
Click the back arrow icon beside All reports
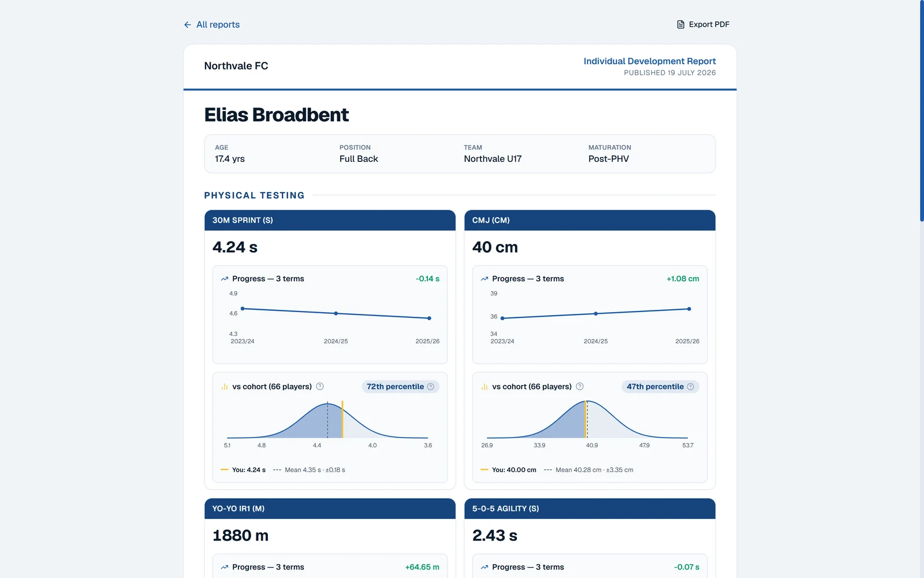click(x=188, y=25)
